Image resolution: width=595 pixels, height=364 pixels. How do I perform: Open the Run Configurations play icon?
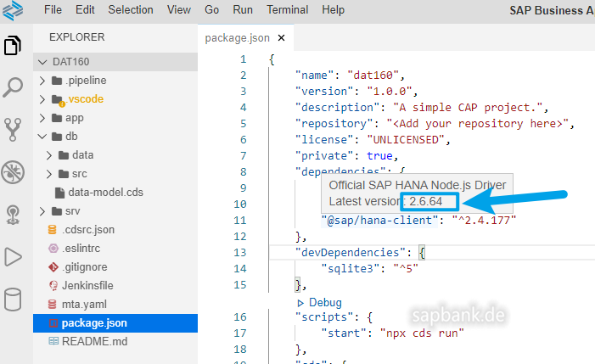(x=13, y=257)
